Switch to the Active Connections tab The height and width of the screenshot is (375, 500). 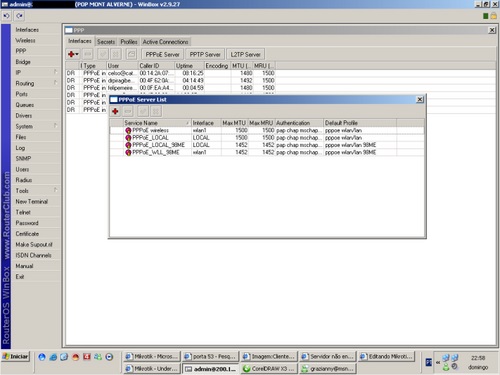click(x=166, y=42)
